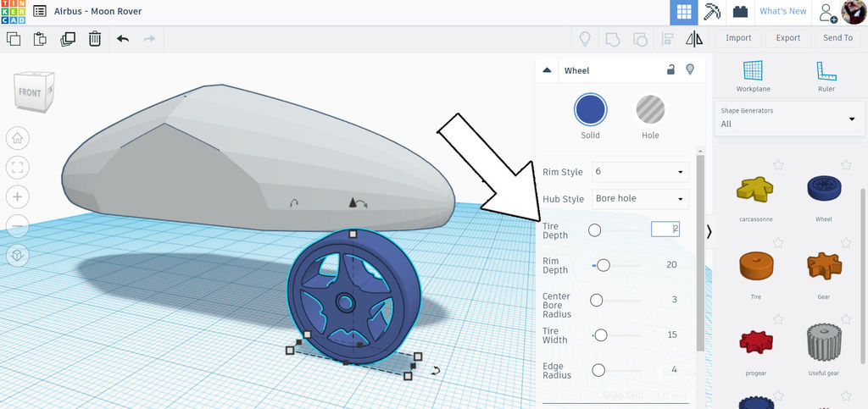
Task: Toggle the hide lightbulb in Wheel panel
Action: (690, 69)
